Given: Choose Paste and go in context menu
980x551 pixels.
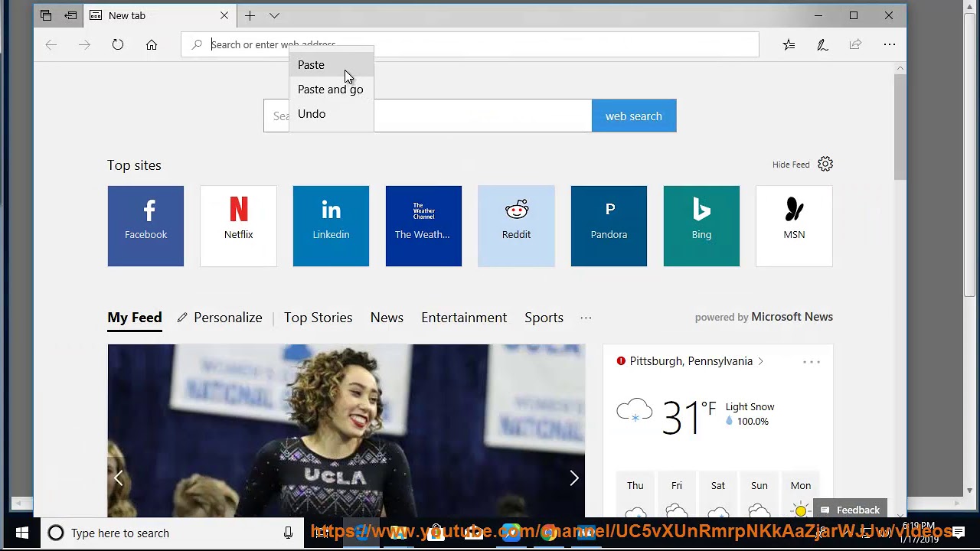Looking at the screenshot, I should [x=332, y=90].
